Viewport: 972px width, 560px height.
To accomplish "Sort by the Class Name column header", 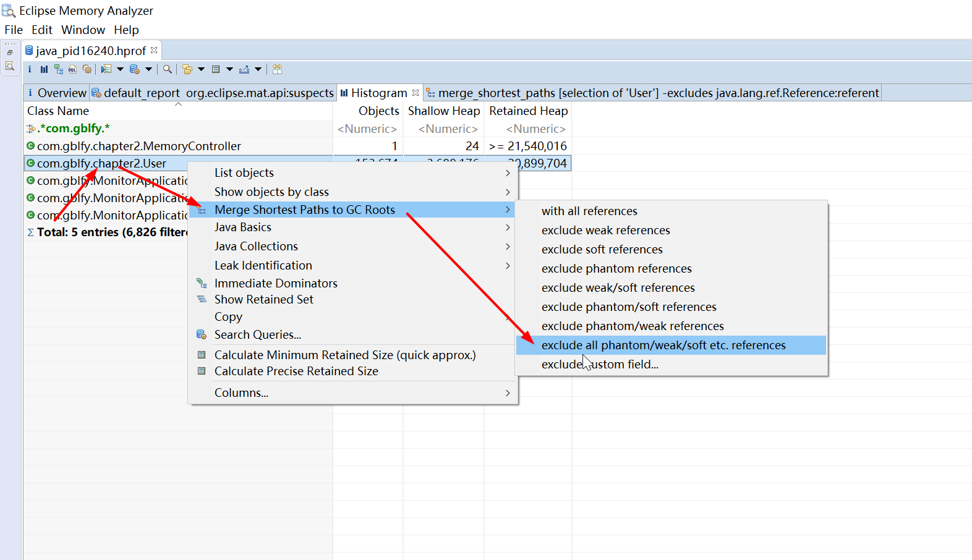I will tap(178, 111).
